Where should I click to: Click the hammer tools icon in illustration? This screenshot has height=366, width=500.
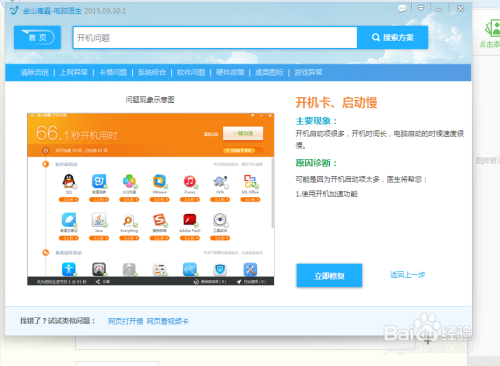(x=250, y=269)
